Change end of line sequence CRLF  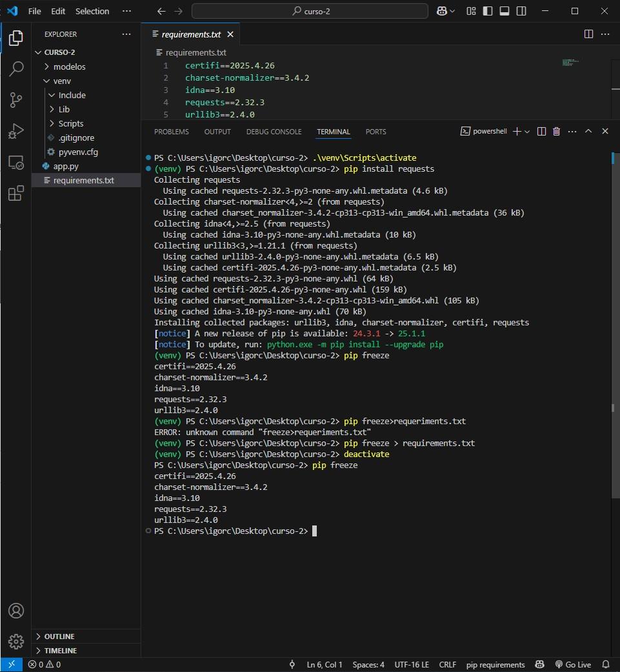[x=448, y=665]
